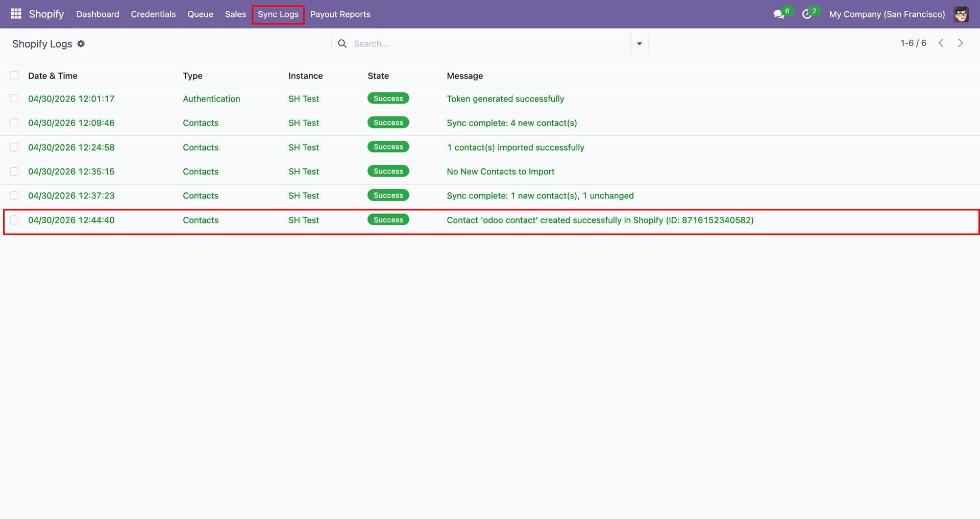Click 'No New Contacts to Import' message
The width and height of the screenshot is (980, 519).
click(501, 171)
